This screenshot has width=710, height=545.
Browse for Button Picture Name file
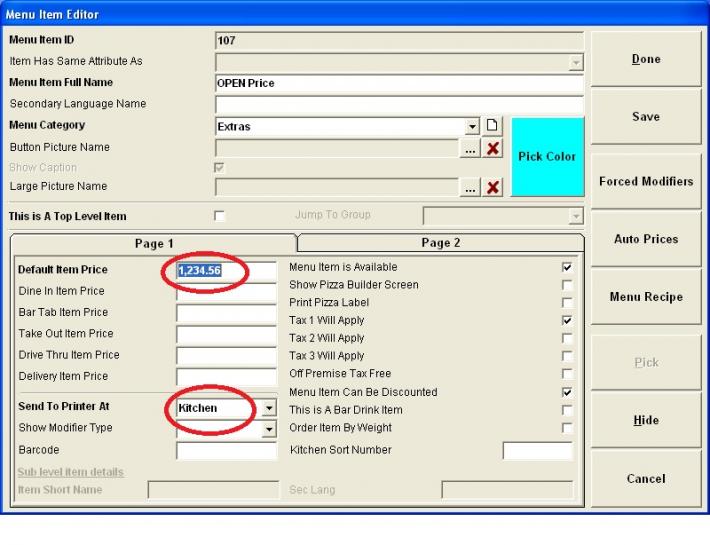click(x=471, y=148)
